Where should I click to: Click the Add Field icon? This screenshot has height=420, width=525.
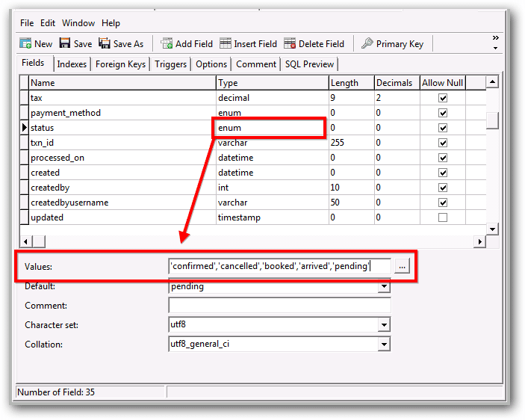pos(167,43)
